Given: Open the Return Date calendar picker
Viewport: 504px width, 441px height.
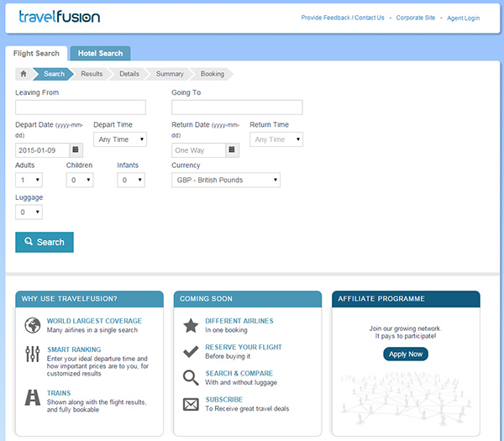Looking at the screenshot, I should 232,150.
